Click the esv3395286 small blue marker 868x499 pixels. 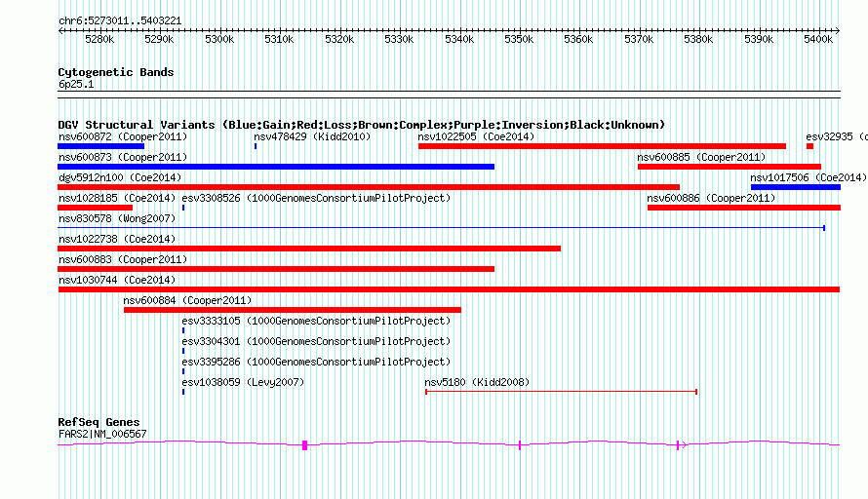183,371
